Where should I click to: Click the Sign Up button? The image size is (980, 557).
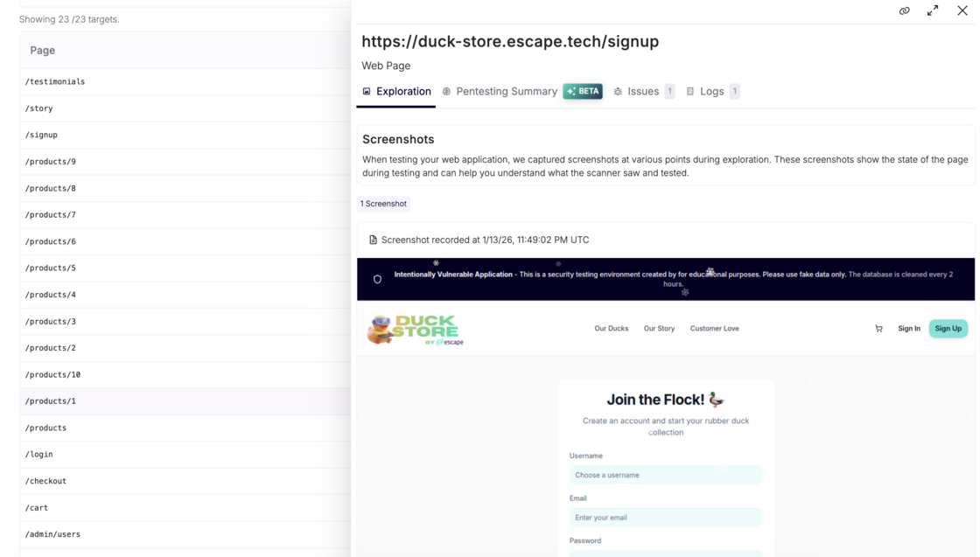[948, 329]
